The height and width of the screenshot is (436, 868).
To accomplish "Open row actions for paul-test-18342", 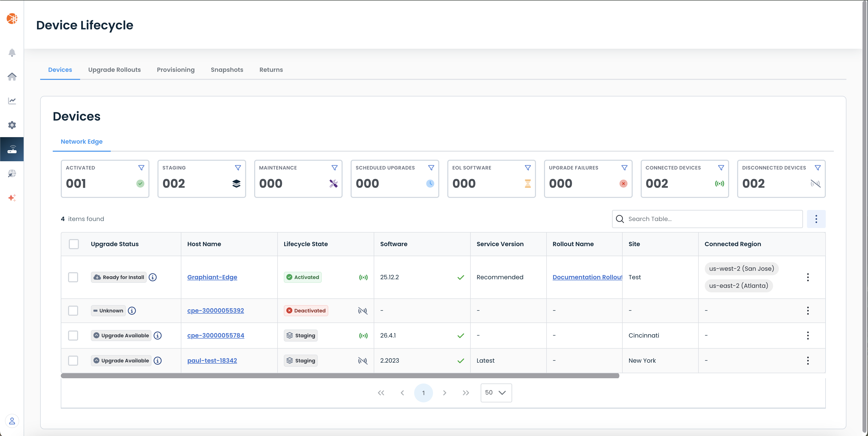I will (x=808, y=360).
